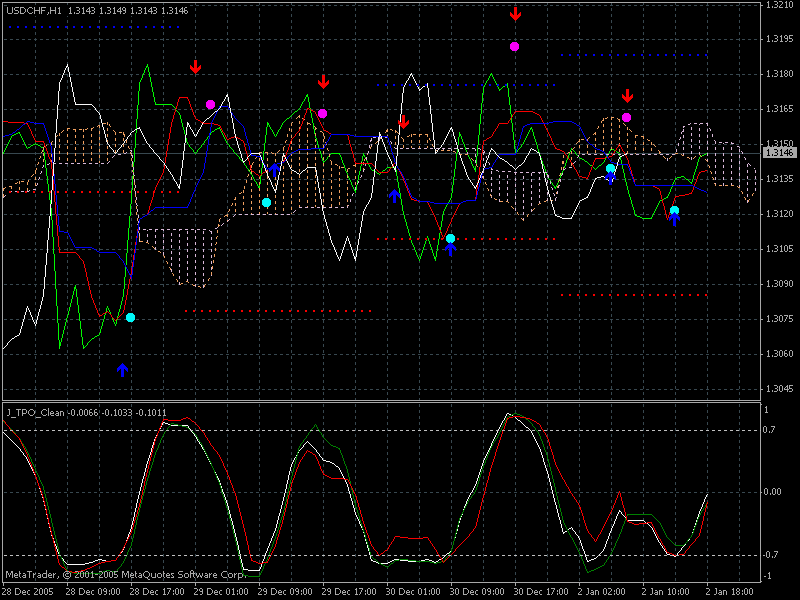This screenshot has width=800, height=600.
Task: Click the 1.3045 price axis label
Action: coord(780,389)
